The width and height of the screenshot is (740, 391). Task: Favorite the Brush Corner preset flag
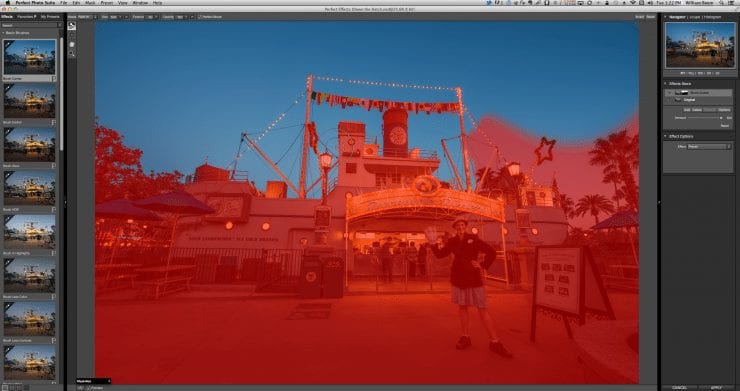click(53, 78)
